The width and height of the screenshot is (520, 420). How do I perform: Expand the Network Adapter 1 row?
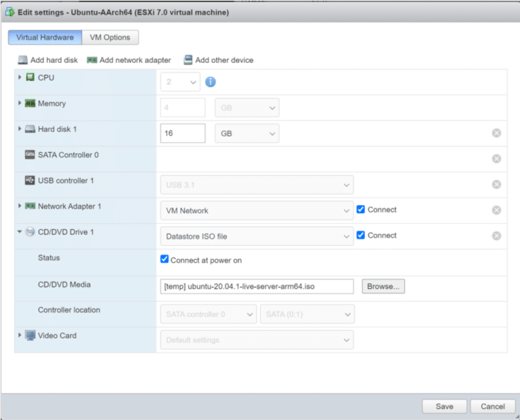point(20,206)
